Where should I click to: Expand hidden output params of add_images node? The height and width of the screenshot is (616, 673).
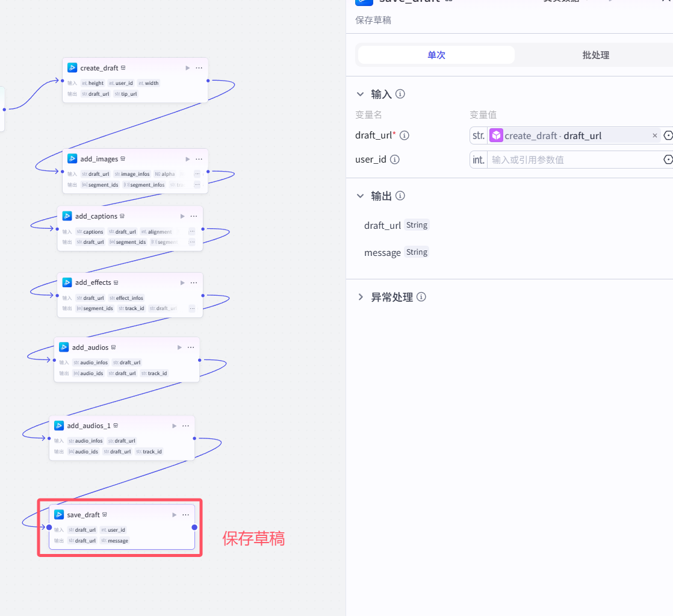[x=197, y=185]
